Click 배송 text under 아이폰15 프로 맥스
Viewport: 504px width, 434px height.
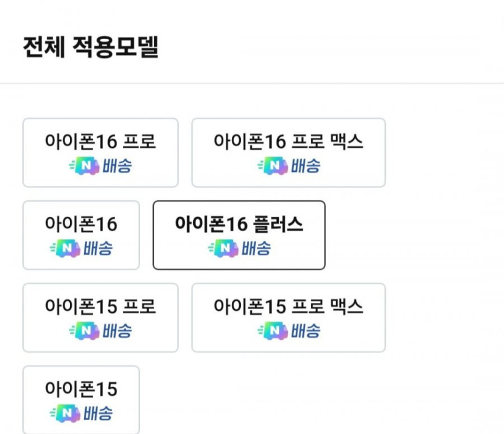305,331
